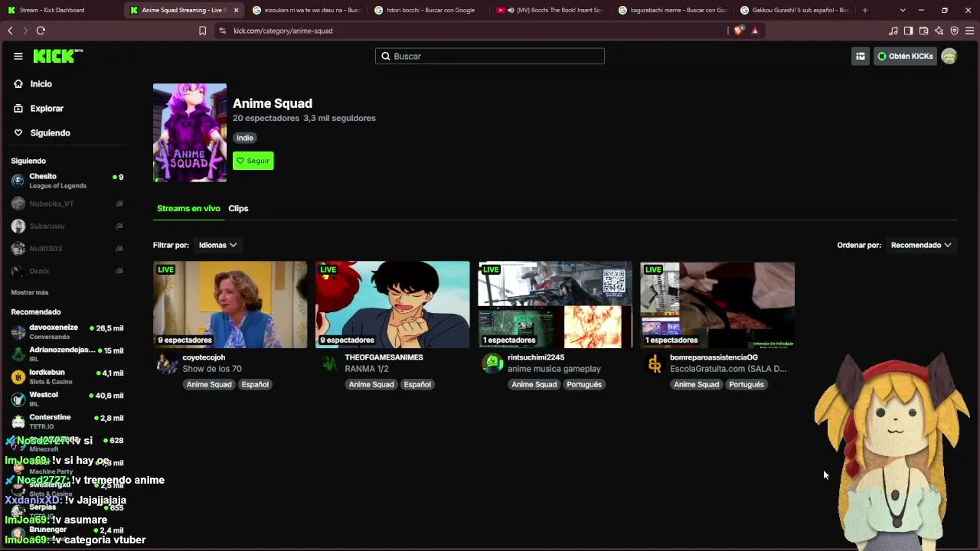This screenshot has width=980, height=551.
Task: Open the browser main menu icon
Action: coord(969,31)
